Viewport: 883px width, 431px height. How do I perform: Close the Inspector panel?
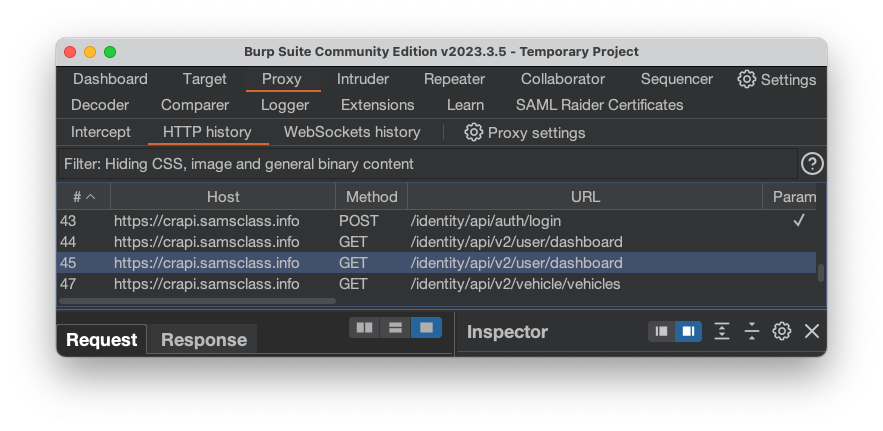pos(812,331)
